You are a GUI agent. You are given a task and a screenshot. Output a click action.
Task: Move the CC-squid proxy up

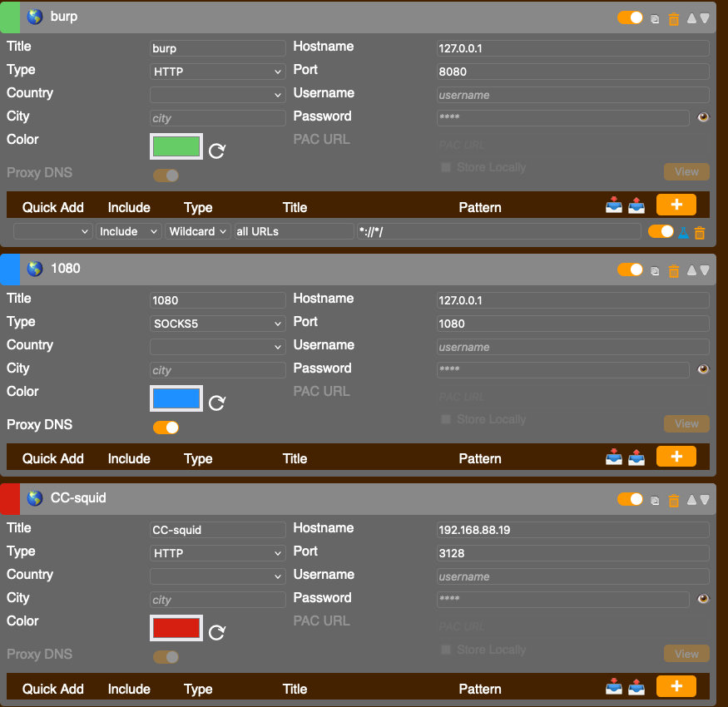pos(691,500)
